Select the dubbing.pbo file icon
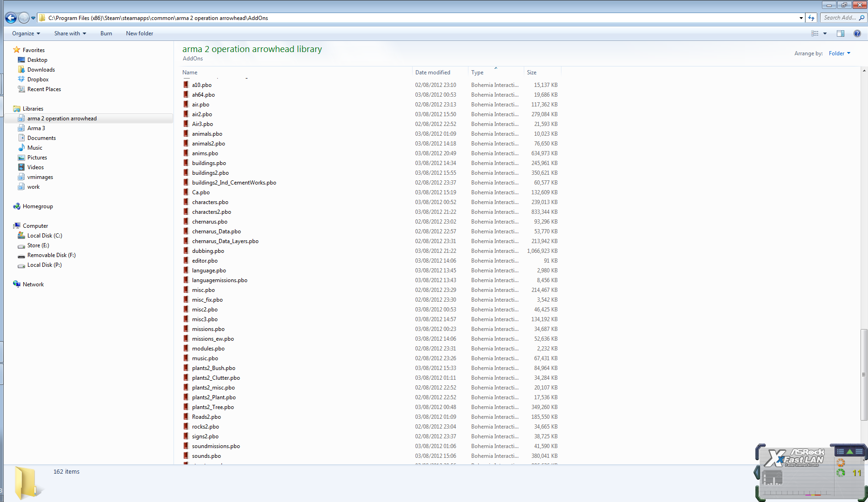Viewport: 868px width, 502px height. [x=186, y=251]
